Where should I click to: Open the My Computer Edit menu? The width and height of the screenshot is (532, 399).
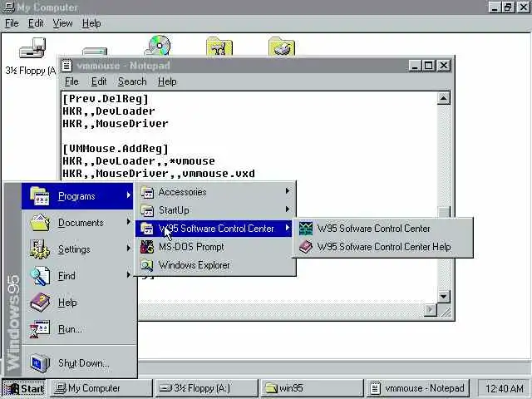pyautogui.click(x=36, y=23)
